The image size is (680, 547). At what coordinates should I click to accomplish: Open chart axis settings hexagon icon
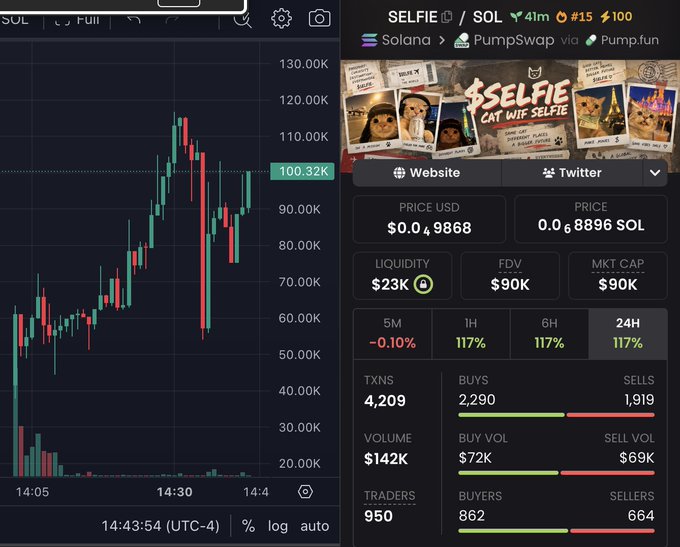305,491
